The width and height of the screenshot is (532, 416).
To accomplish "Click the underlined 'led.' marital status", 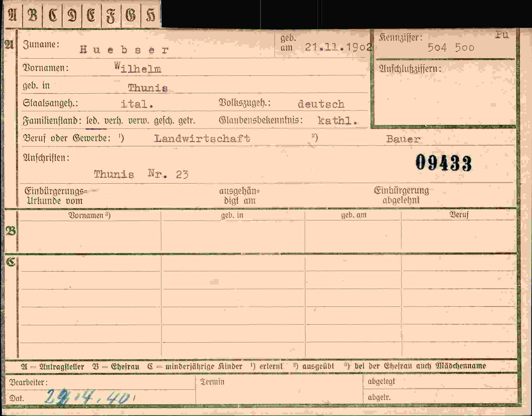I will click(x=93, y=121).
